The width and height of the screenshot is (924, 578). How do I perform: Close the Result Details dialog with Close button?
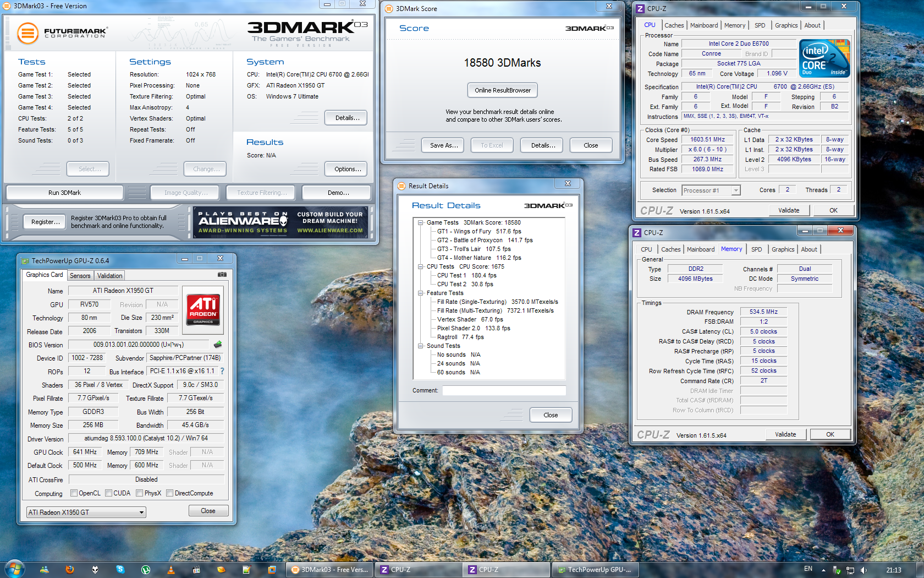click(551, 415)
